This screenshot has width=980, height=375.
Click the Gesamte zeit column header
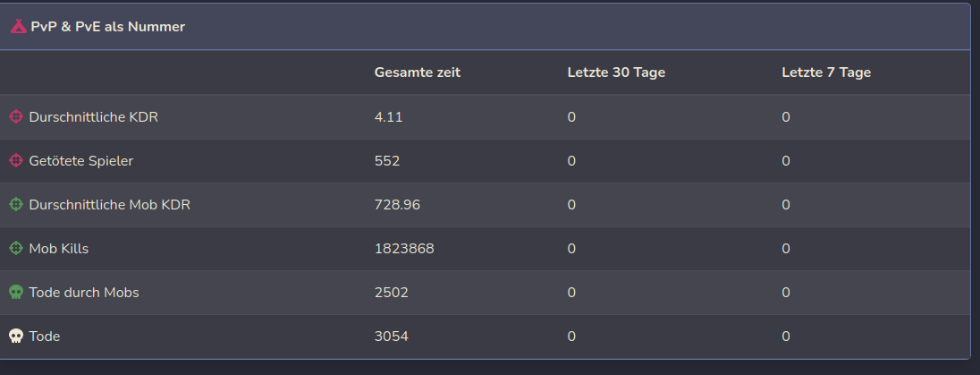(x=417, y=72)
